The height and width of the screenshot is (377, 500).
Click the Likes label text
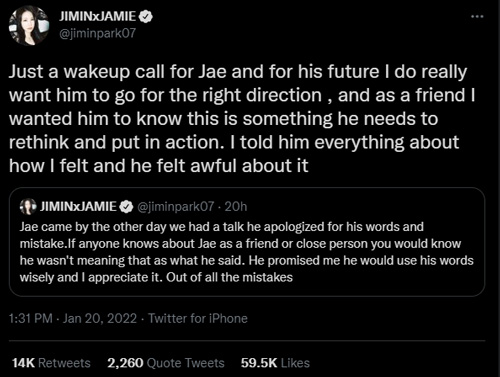click(295, 363)
